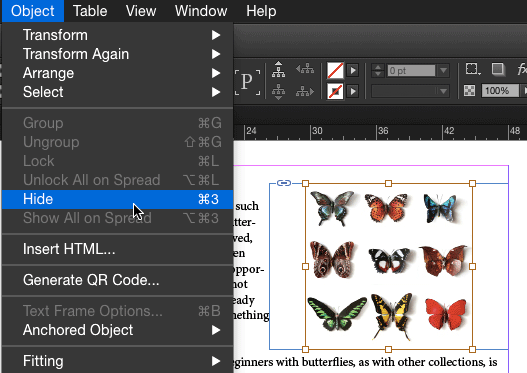Click the corner options icon
The height and width of the screenshot is (373, 527).
click(x=473, y=69)
